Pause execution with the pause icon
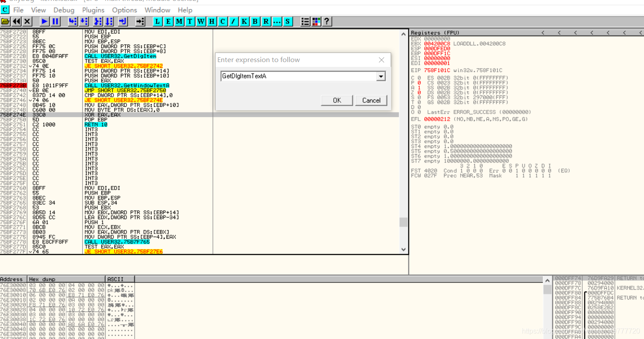The height and width of the screenshot is (339, 644). [x=55, y=21]
